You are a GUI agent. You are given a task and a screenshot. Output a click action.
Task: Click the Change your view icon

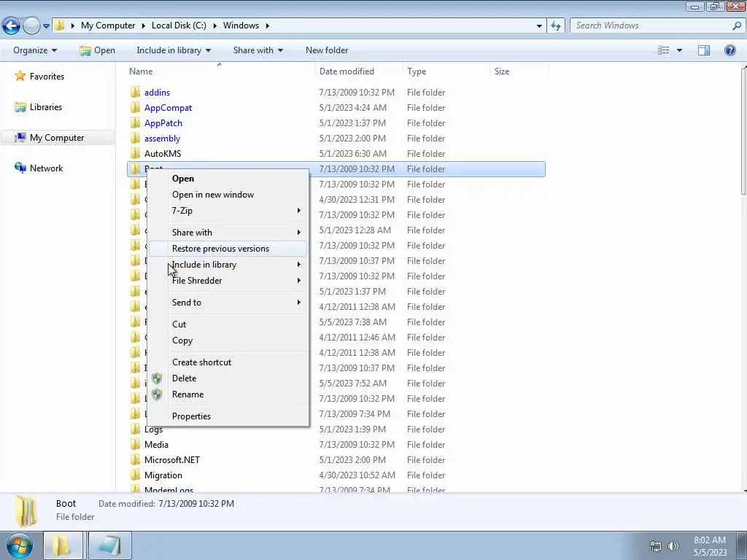pyautogui.click(x=663, y=50)
